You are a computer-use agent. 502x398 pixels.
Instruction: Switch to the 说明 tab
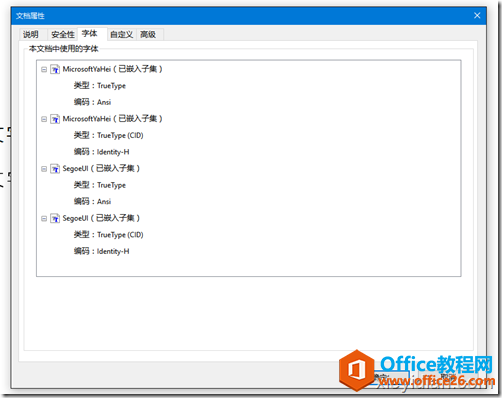(x=31, y=34)
